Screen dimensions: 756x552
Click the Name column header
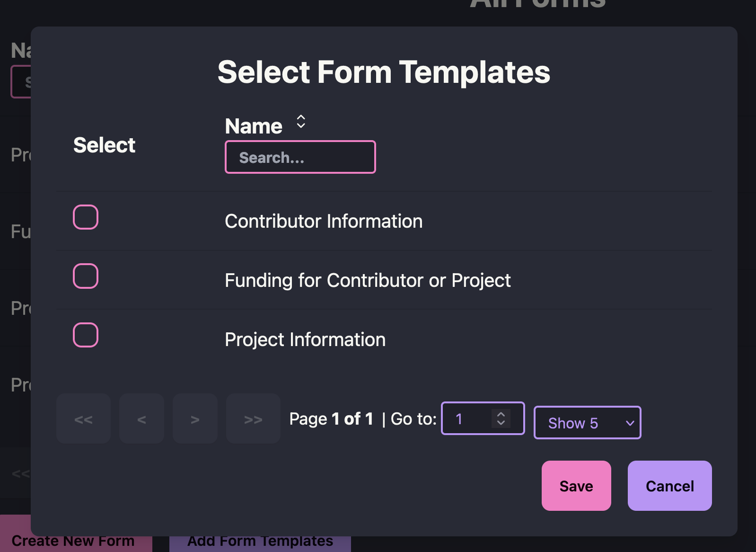click(x=254, y=126)
